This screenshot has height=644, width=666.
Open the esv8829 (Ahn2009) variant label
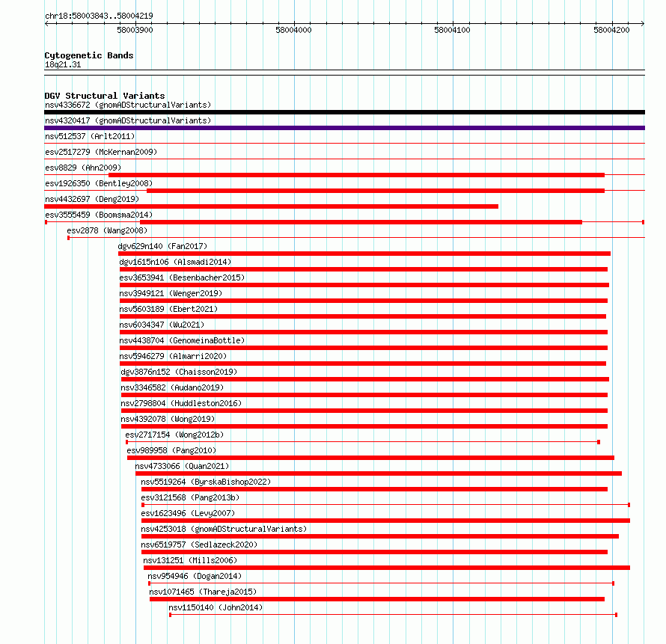pyautogui.click(x=83, y=168)
